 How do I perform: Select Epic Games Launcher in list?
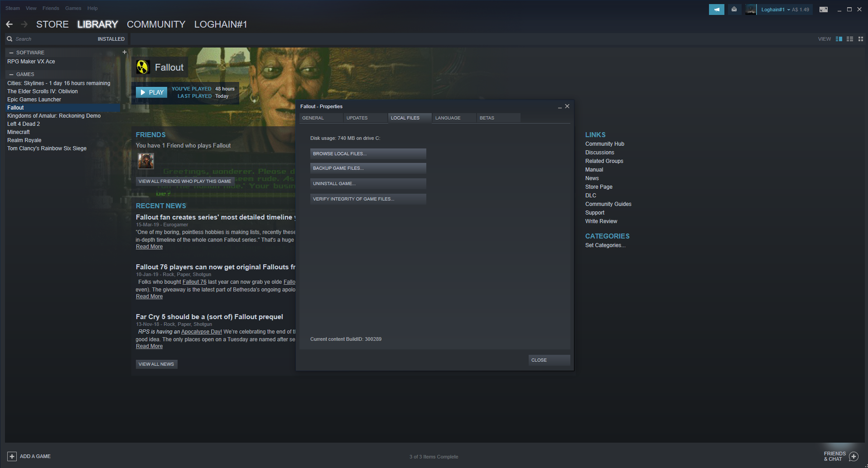point(34,100)
